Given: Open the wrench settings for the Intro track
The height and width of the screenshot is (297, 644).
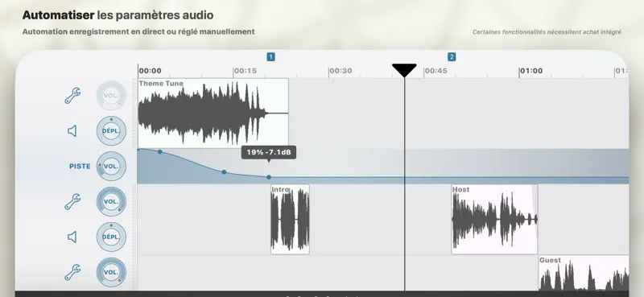Looking at the screenshot, I should (72, 202).
